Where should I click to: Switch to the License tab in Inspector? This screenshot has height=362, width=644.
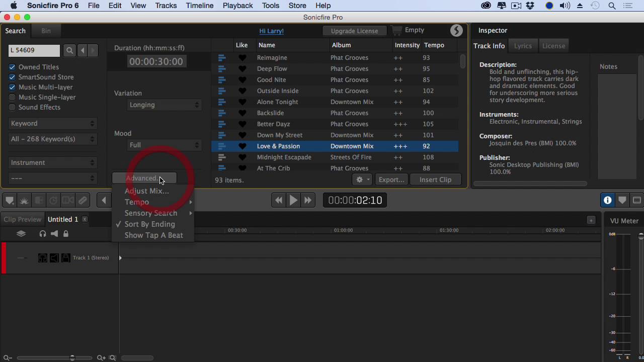(x=553, y=46)
